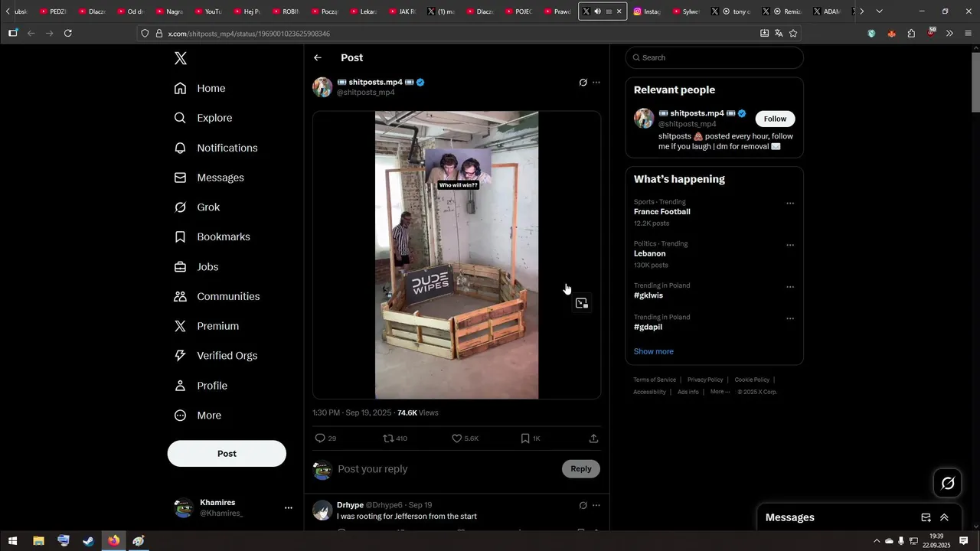Open Grok actions on Drhype's reply
980x551 pixels.
tap(583, 505)
